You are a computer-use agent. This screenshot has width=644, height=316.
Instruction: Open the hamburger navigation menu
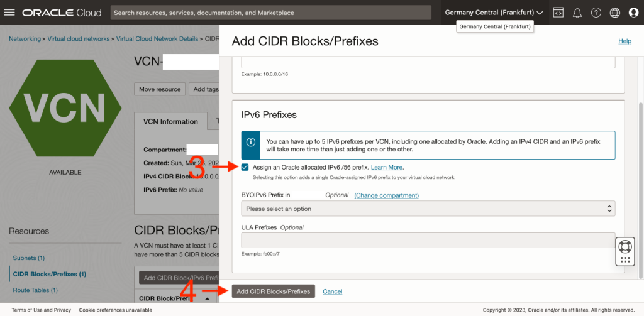pyautogui.click(x=9, y=13)
